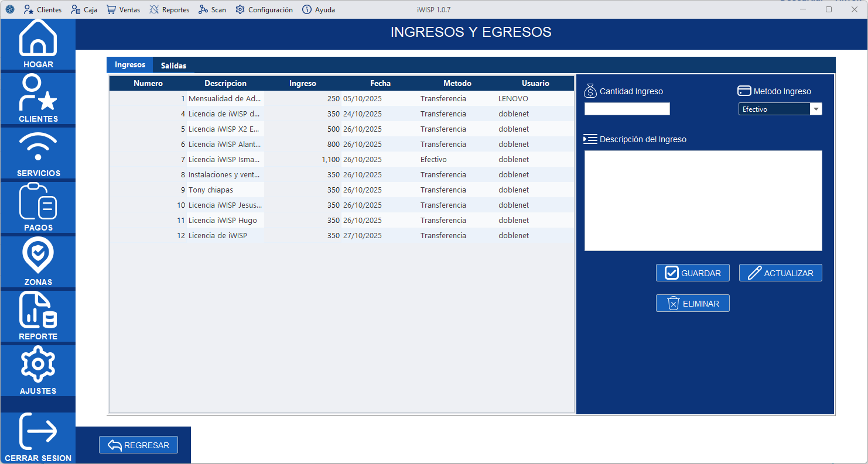Click the money bag Cantidad Ingreso icon
The width and height of the screenshot is (868, 464).
point(591,91)
